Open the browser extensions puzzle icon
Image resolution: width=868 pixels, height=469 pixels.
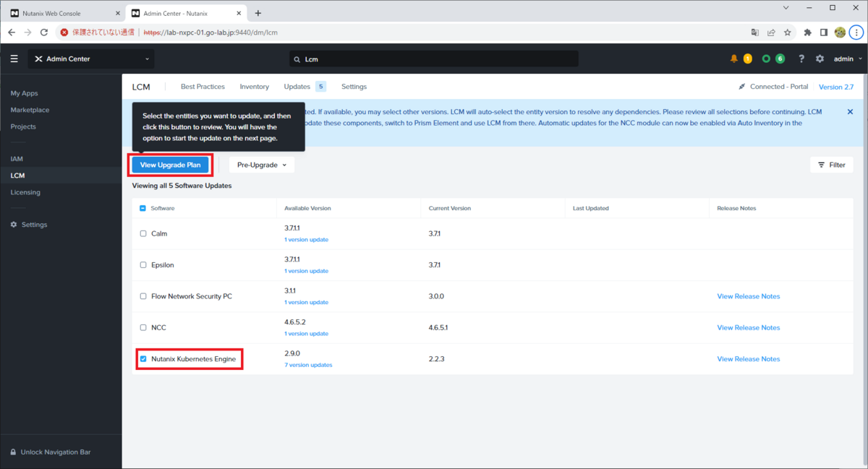pyautogui.click(x=807, y=33)
